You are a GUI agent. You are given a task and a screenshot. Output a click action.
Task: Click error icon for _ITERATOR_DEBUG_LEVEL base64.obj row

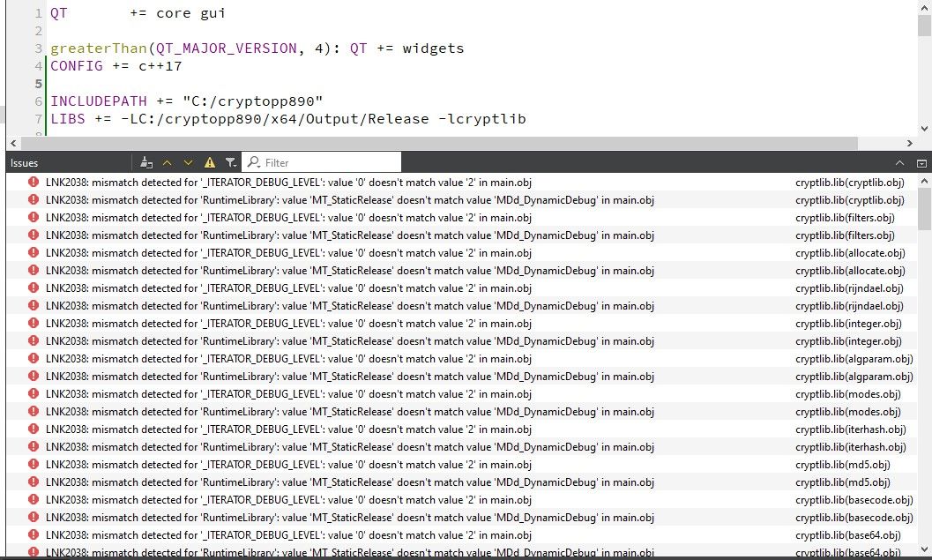(34, 534)
